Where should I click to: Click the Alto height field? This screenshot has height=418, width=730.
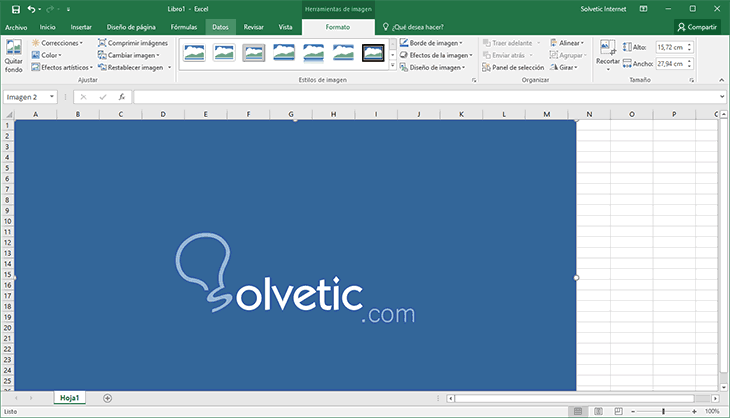pos(671,47)
